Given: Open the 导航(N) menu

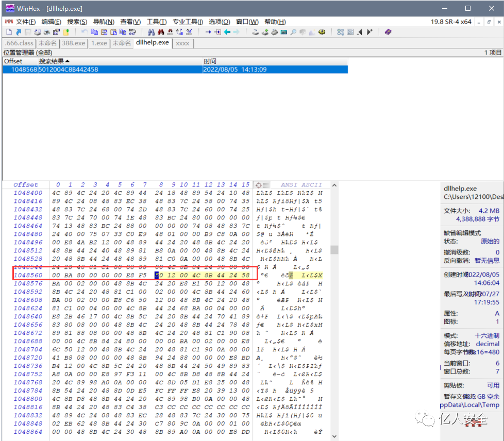Looking at the screenshot, I should [x=104, y=22].
